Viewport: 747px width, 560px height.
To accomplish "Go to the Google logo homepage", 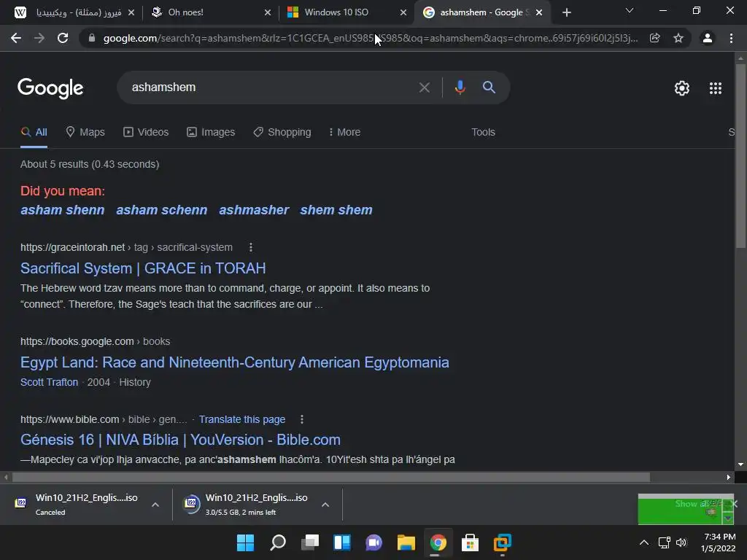I will coord(50,88).
